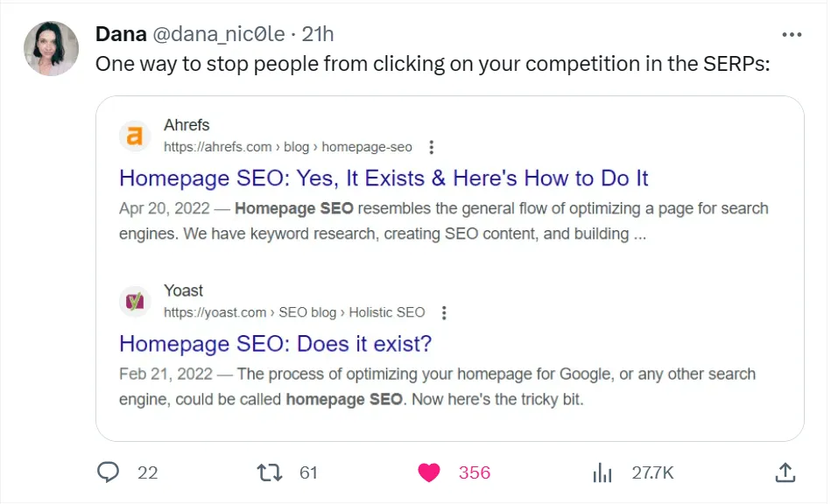
Task: Click the analytics bar-chart icon
Action: (x=602, y=472)
